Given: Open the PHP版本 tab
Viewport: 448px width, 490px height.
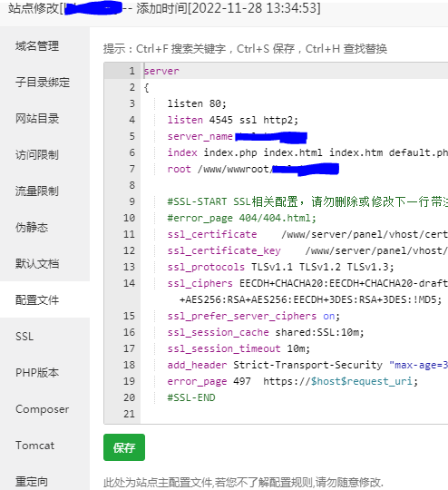Looking at the screenshot, I should [x=37, y=373].
